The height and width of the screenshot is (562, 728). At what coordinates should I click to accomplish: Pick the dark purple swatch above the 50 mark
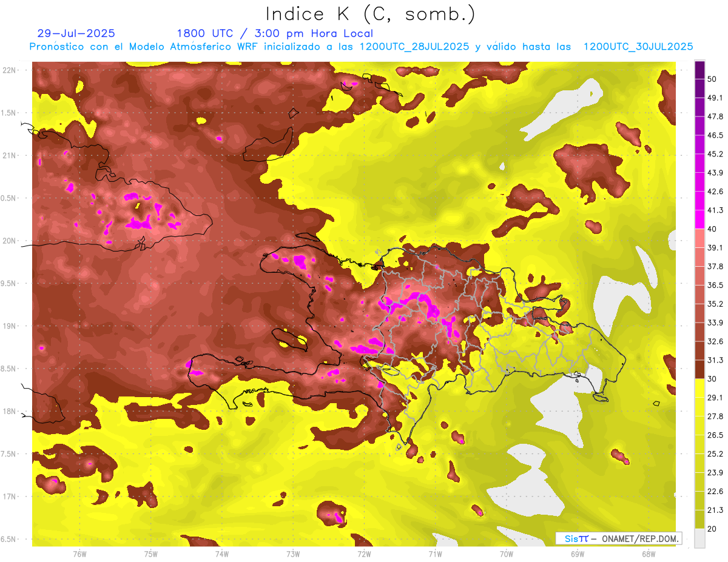click(x=699, y=70)
